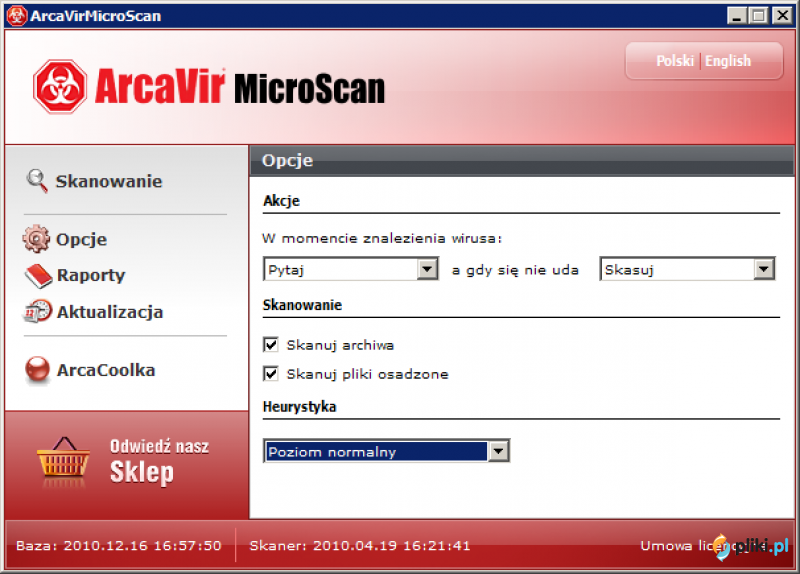Click the ArcaCoolka red ball icon
The width and height of the screenshot is (800, 574).
pyautogui.click(x=37, y=369)
